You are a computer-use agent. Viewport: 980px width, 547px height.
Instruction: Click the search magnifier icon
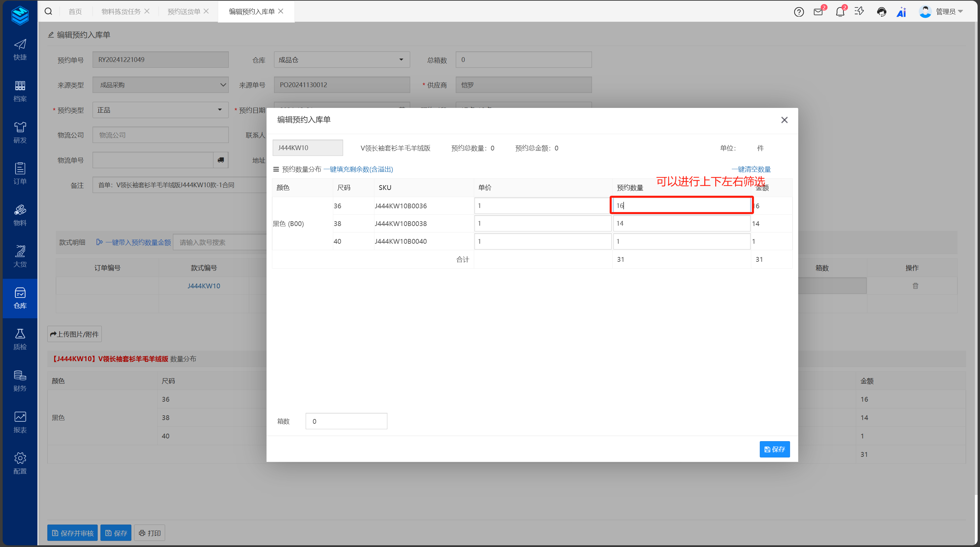(48, 12)
